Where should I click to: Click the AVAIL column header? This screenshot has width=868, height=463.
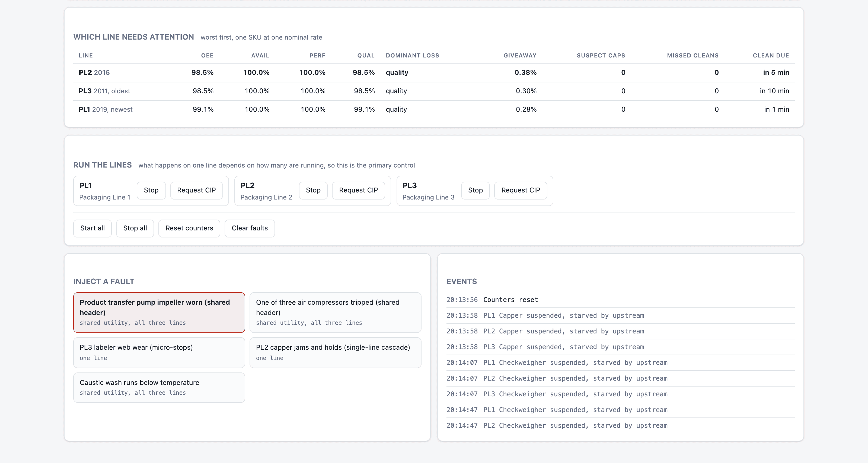click(260, 56)
